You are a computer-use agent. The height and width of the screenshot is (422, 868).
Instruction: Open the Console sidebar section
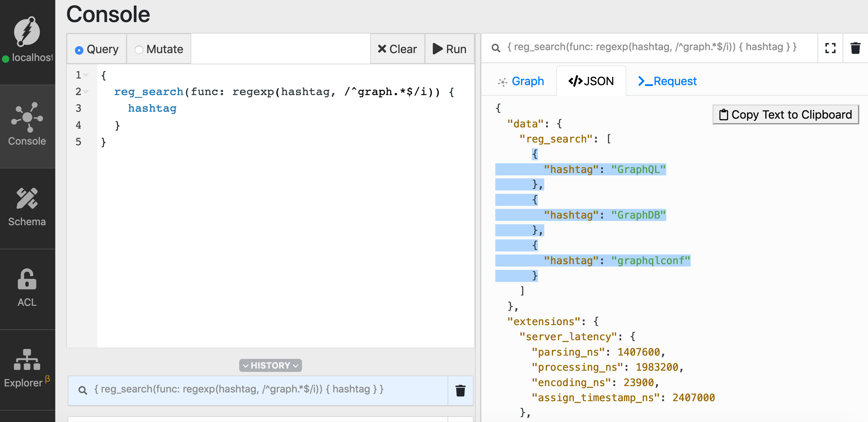pos(27,126)
